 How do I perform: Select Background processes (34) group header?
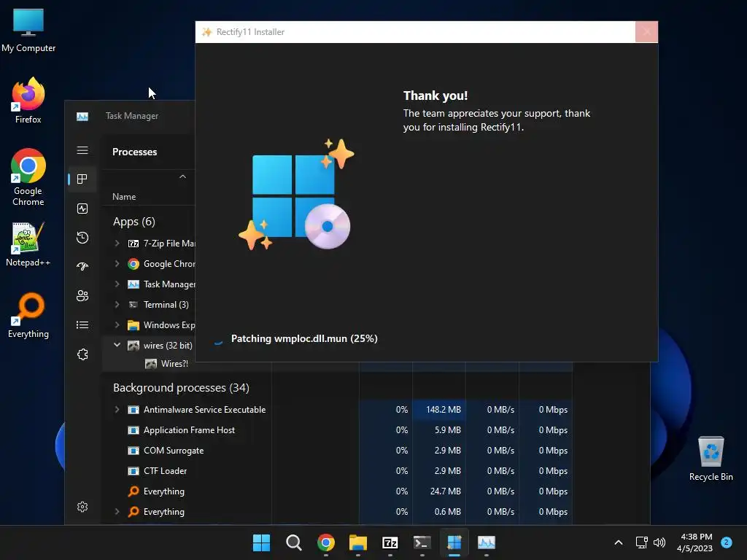click(x=181, y=388)
